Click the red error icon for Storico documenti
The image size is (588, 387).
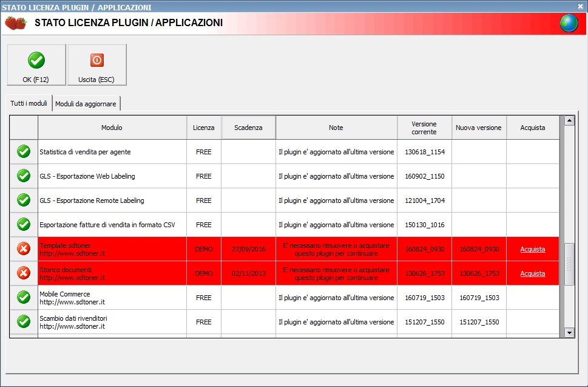[24, 273]
